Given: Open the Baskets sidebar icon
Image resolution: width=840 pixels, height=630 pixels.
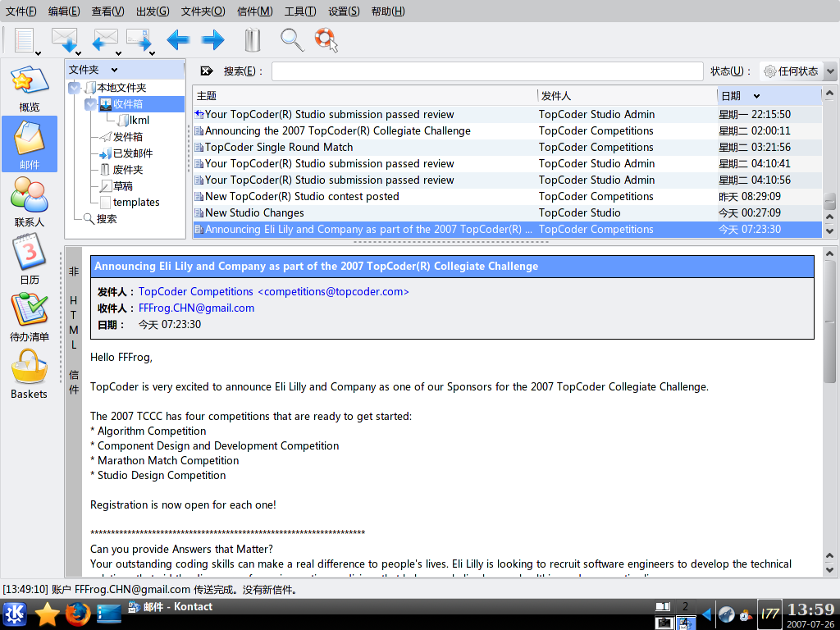Looking at the screenshot, I should point(30,374).
